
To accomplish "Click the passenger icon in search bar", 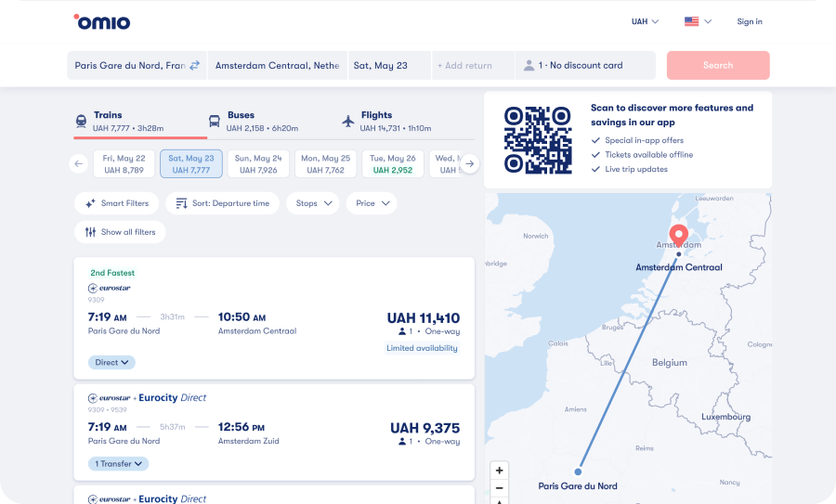I will click(529, 65).
